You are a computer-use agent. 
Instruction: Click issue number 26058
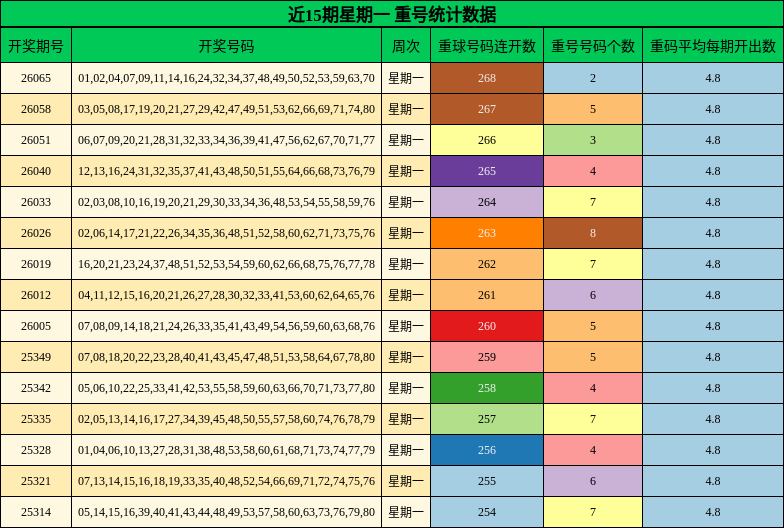(36, 109)
